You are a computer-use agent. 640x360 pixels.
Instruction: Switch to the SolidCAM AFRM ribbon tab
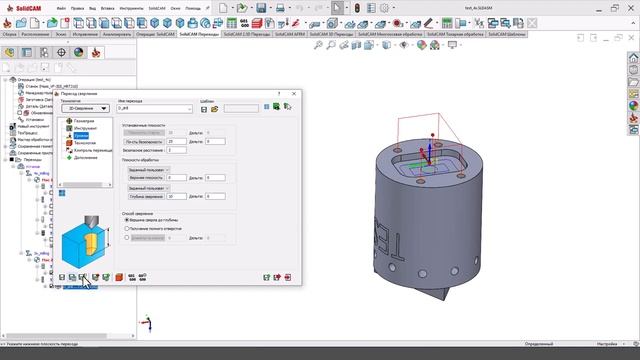[x=290, y=34]
